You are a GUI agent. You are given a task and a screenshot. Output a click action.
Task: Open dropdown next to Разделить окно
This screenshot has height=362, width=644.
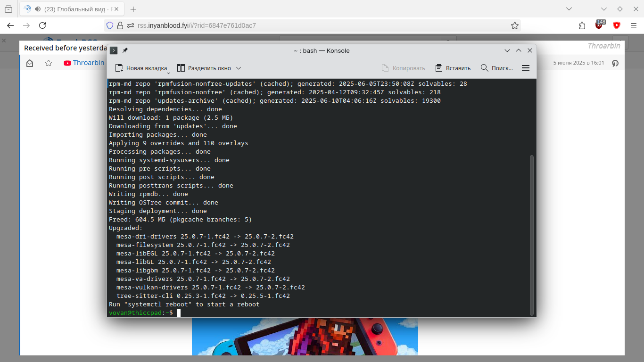pos(239,68)
